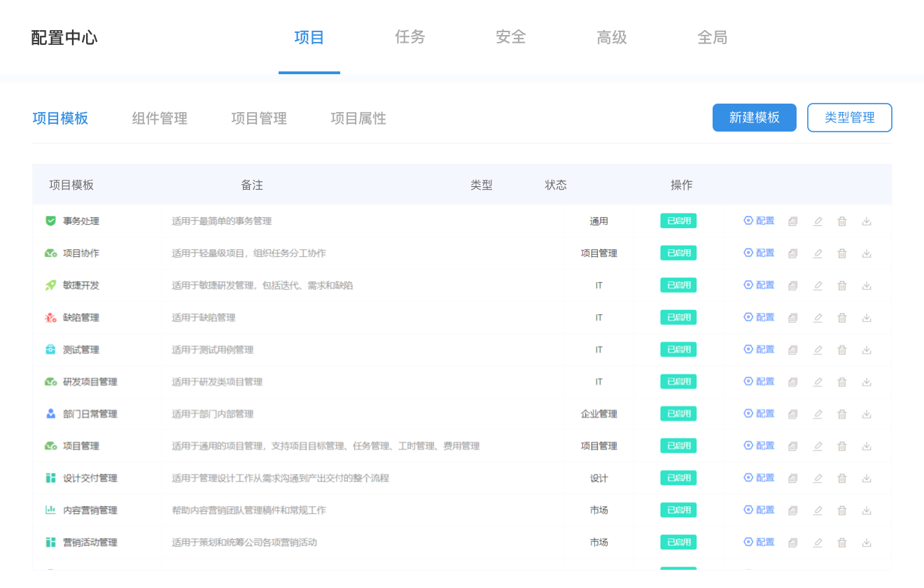Screen dimensions: 924x588
Task: Click the 新建模板 button
Action: 755,118
